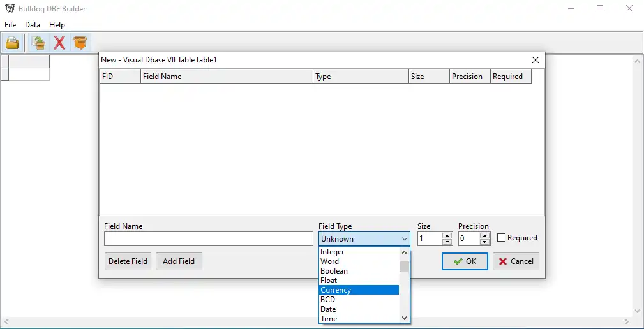Click the bulldog app icon in title bar

click(10, 9)
